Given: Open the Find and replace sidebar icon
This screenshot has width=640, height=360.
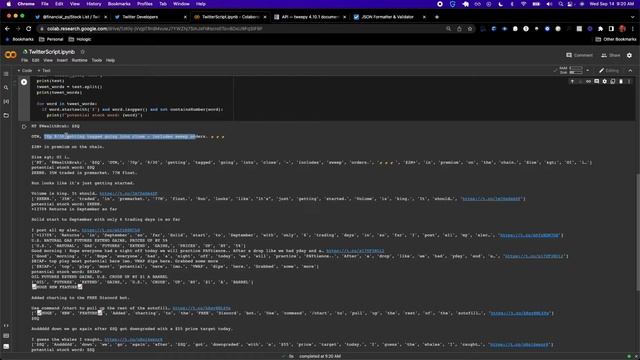Looking at the screenshot, I should (6, 88).
